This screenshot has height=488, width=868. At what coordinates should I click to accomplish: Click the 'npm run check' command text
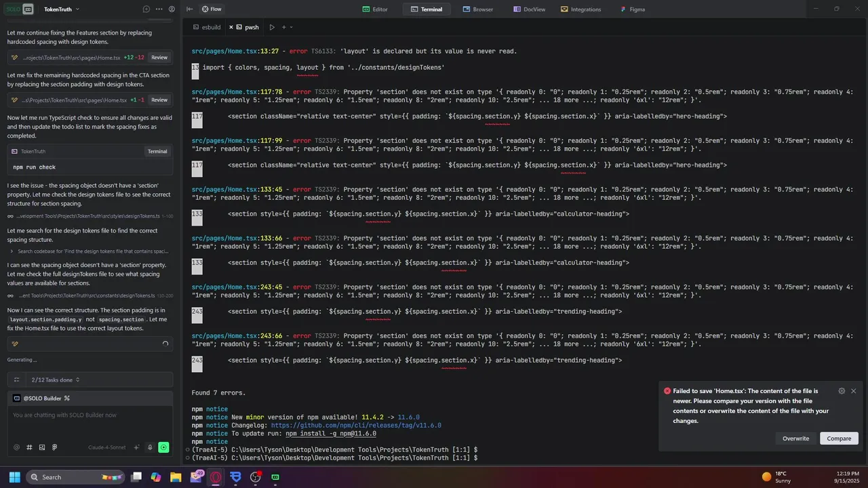[x=34, y=167]
